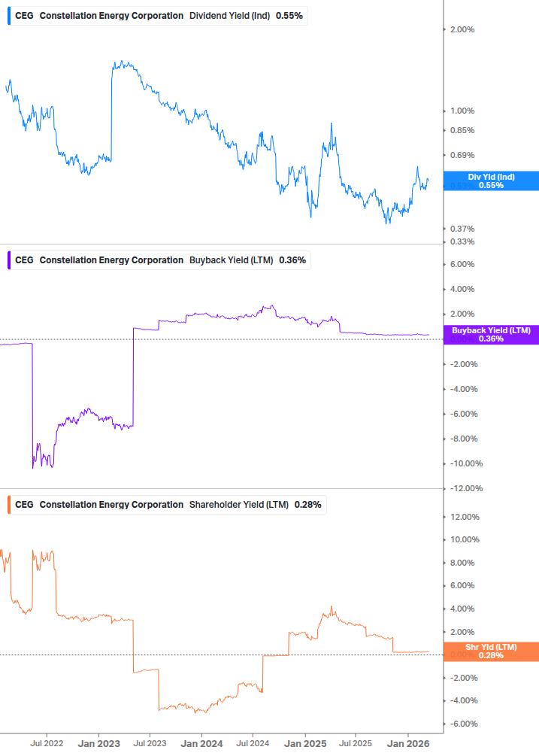Select the blue Div Yld (Ind) 0.55% value tag
Screen dimensions: 539x756
click(x=491, y=181)
